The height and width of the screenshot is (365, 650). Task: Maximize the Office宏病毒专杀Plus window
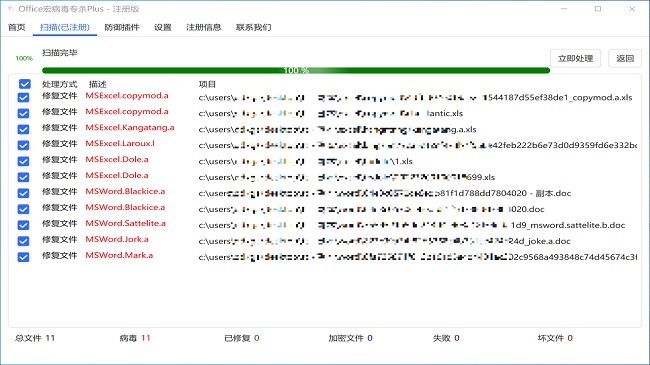click(598, 9)
